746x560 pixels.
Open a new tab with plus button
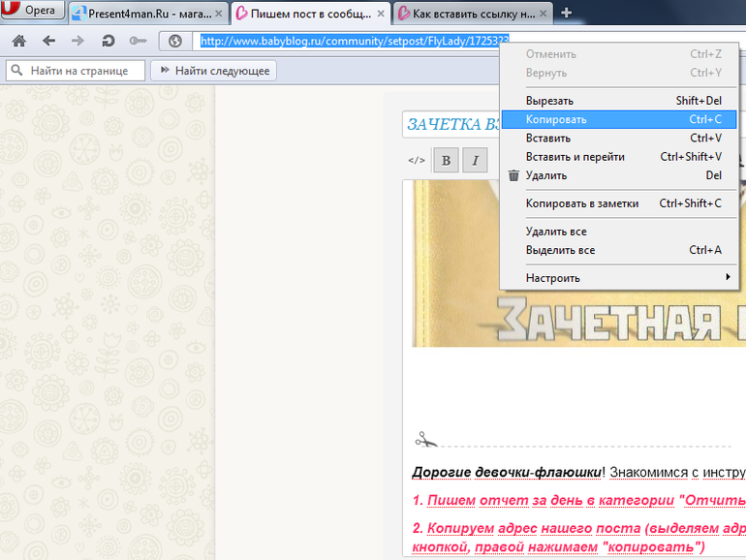pyautogui.click(x=567, y=13)
